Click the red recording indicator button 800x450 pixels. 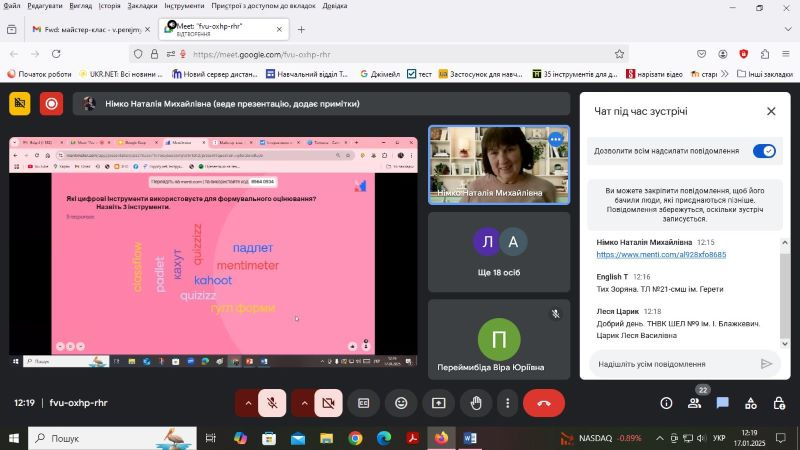(x=52, y=104)
